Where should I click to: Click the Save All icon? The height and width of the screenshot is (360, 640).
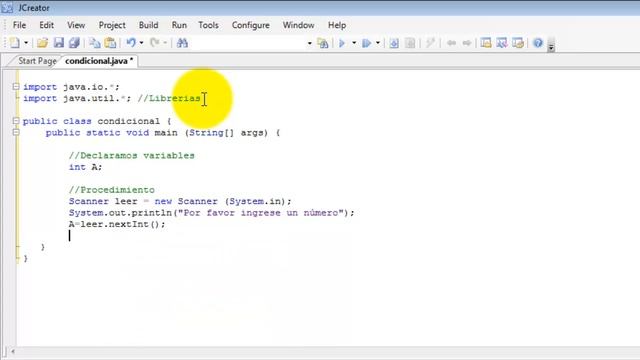(x=74, y=42)
